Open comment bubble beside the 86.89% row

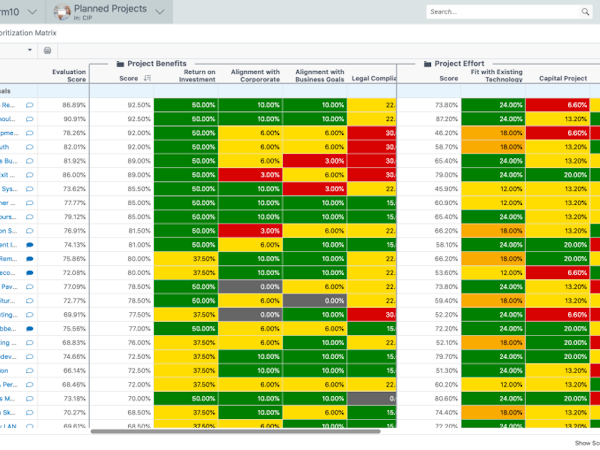pos(30,105)
